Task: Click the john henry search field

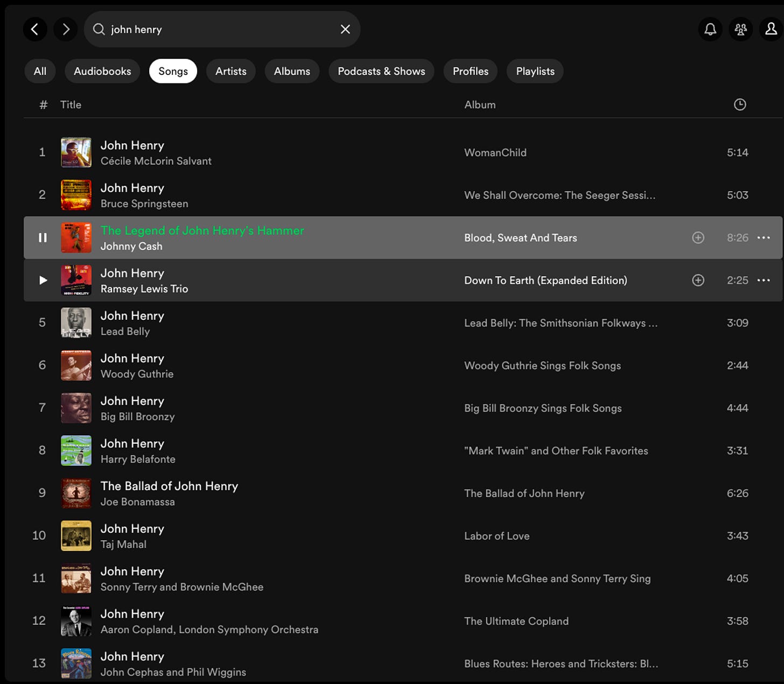Action: click(x=222, y=29)
